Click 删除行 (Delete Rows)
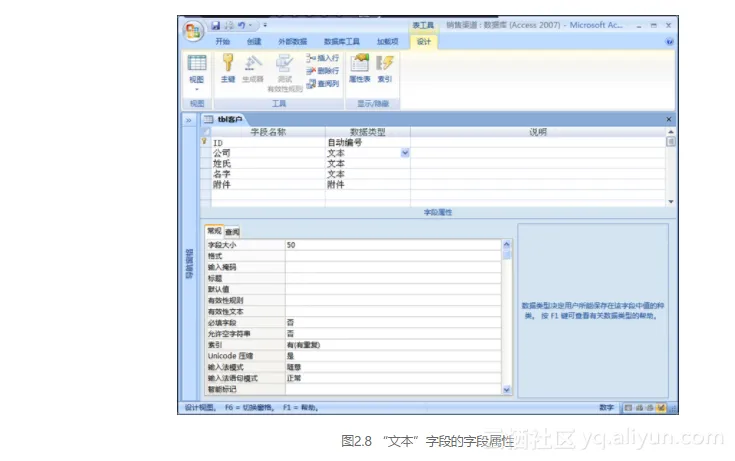The width and height of the screenshot is (735, 461). (322, 71)
